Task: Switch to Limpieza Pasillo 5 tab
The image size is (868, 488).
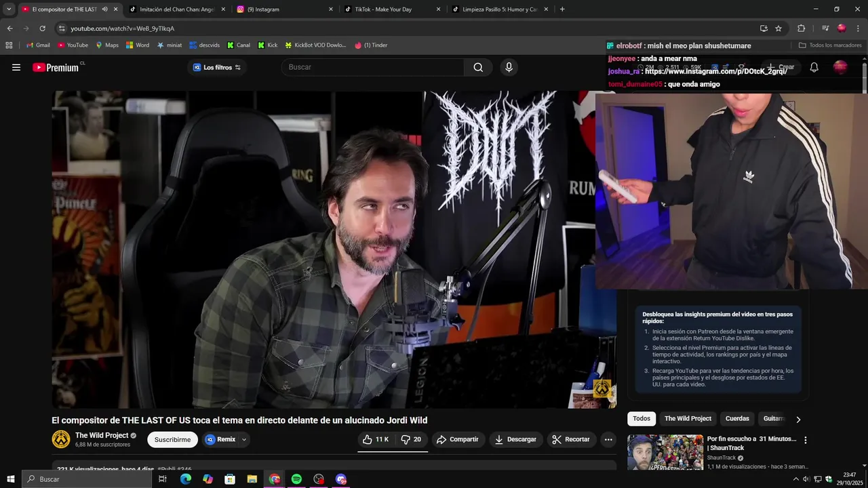Action: [x=500, y=9]
